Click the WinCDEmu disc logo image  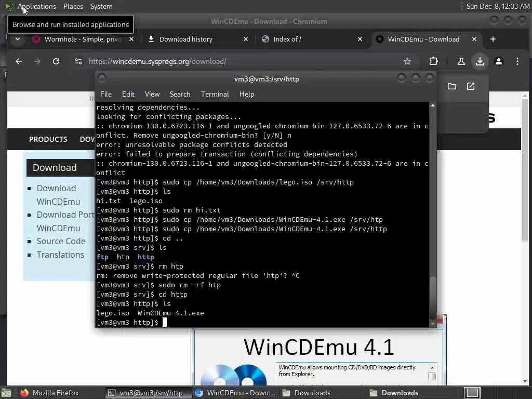coord(233,375)
